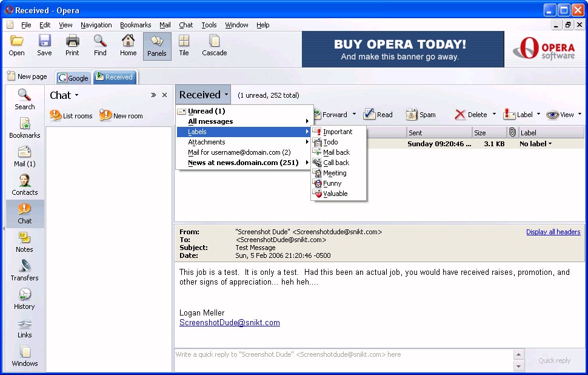Close the Chat panel with X
Image resolution: width=588 pixels, height=375 pixels.
click(x=164, y=95)
